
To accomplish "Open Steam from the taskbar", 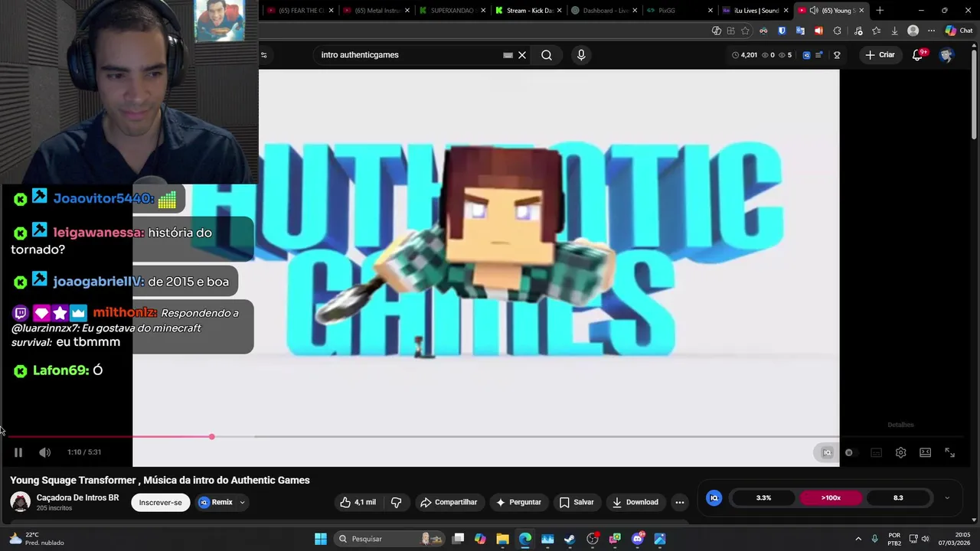I will coord(570,539).
